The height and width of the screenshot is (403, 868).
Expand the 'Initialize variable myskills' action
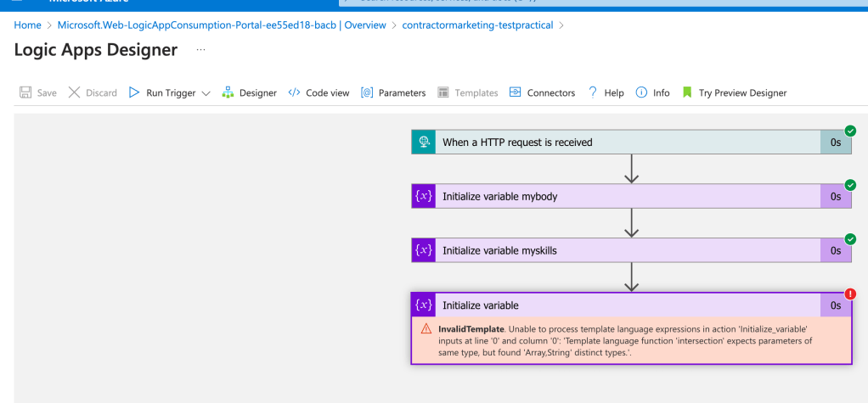click(x=631, y=250)
